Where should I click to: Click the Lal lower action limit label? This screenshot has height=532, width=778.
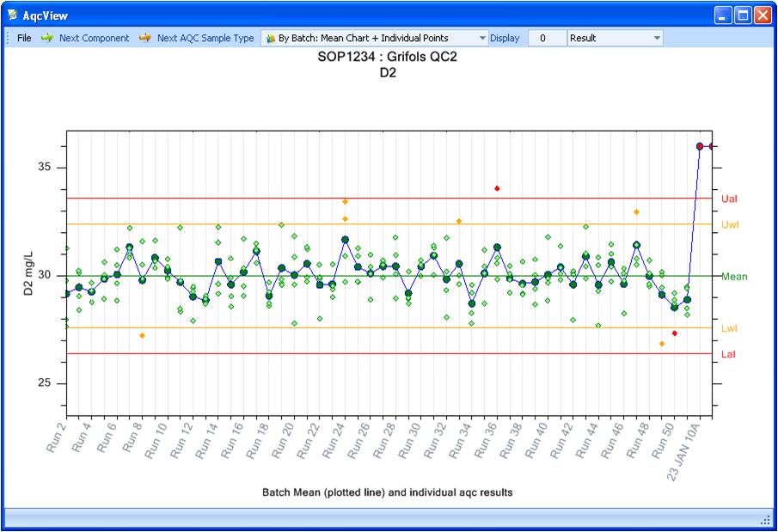point(728,354)
